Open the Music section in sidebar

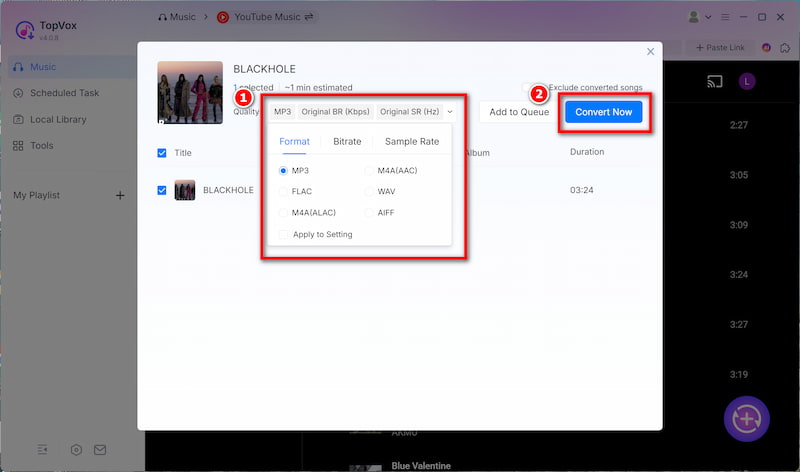click(x=71, y=67)
